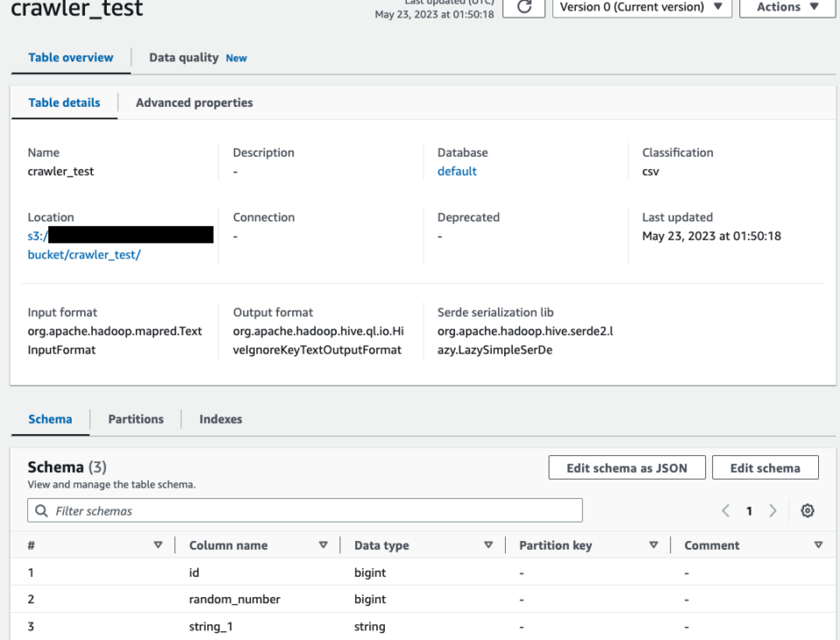
Task: Select the string_1 column name cell
Action: click(x=211, y=627)
